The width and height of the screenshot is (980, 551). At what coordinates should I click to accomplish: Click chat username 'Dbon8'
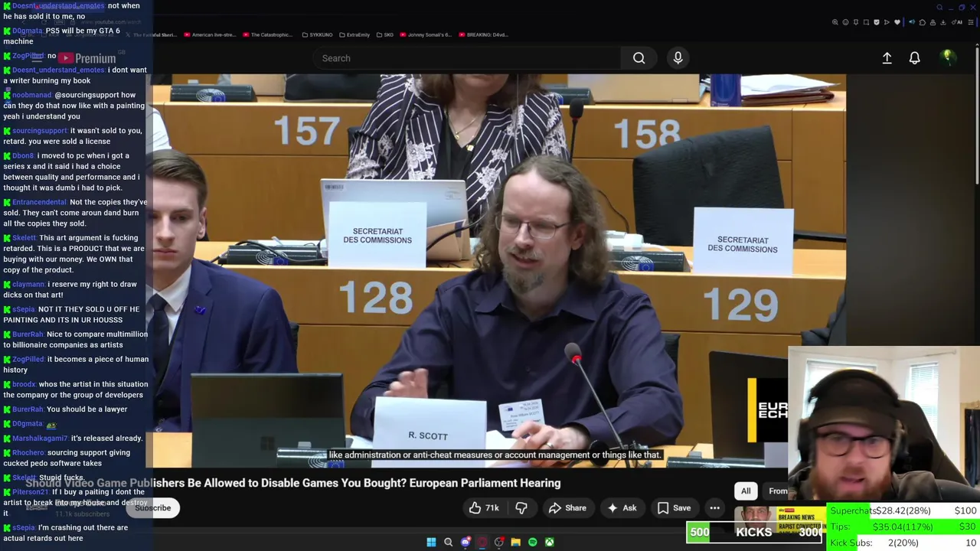pyautogui.click(x=23, y=155)
